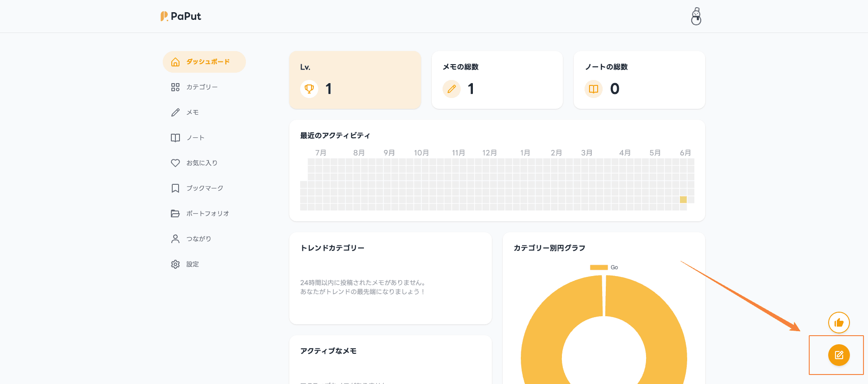This screenshot has width=868, height=384.
Task: Click the notebook sidebar icon
Action: [x=175, y=138]
